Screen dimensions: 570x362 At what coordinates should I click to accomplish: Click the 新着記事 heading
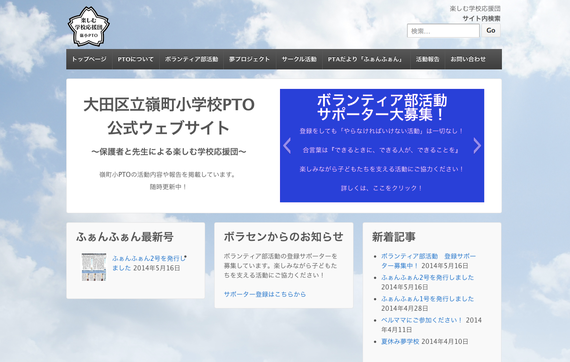click(x=393, y=237)
